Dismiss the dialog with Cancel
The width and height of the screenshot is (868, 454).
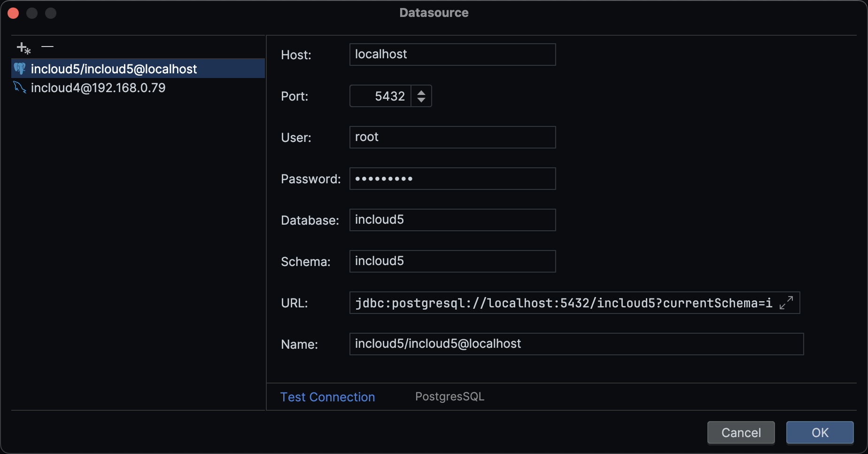click(741, 432)
